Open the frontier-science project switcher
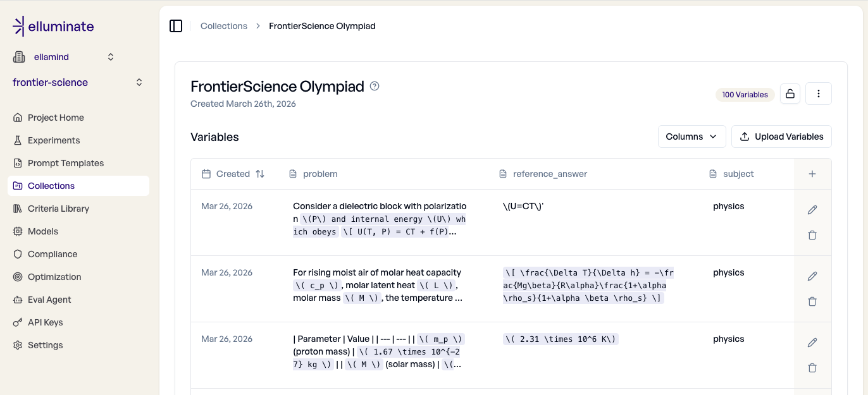This screenshot has height=395, width=868. click(139, 82)
